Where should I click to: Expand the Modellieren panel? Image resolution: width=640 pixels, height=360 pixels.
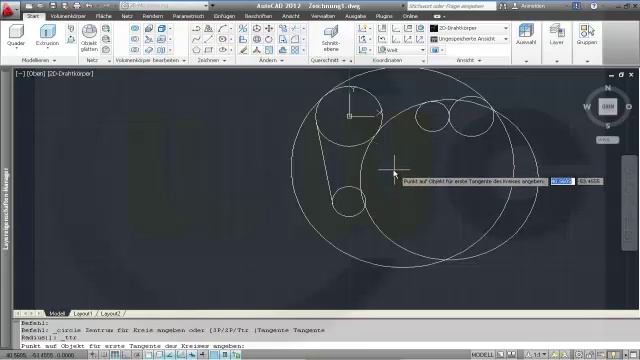38,60
